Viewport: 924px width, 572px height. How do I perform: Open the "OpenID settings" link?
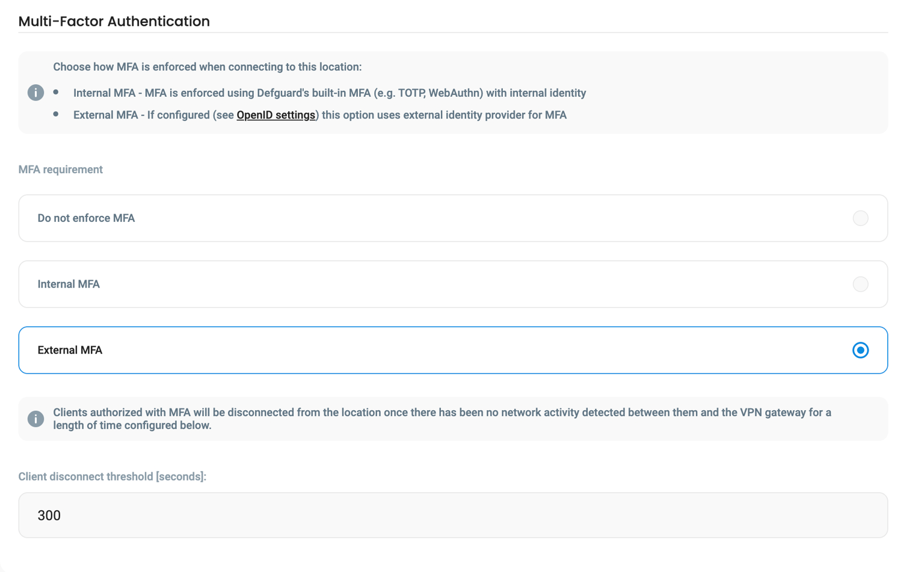coord(276,114)
